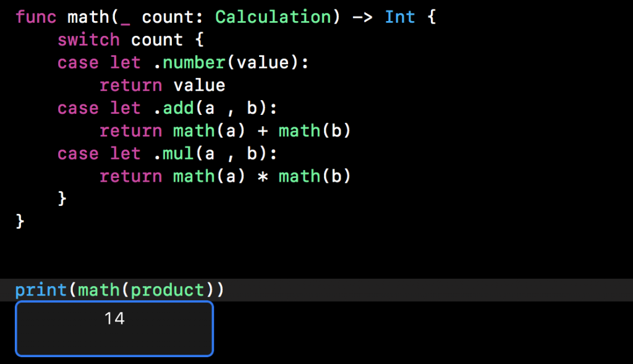Click the 'func' keyword on the first line

35,17
